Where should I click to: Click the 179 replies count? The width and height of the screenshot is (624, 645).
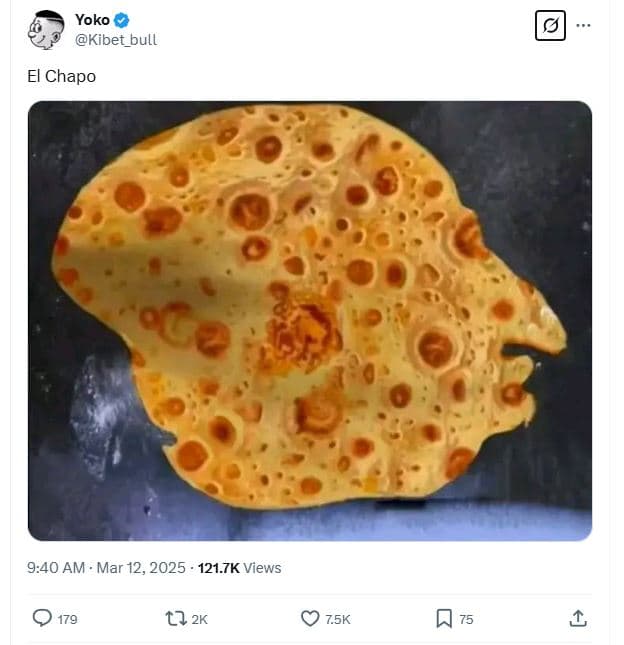pyautogui.click(x=67, y=620)
